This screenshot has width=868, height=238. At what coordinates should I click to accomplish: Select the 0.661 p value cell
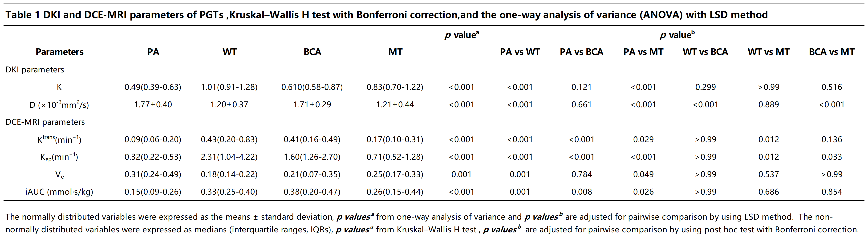582,105
